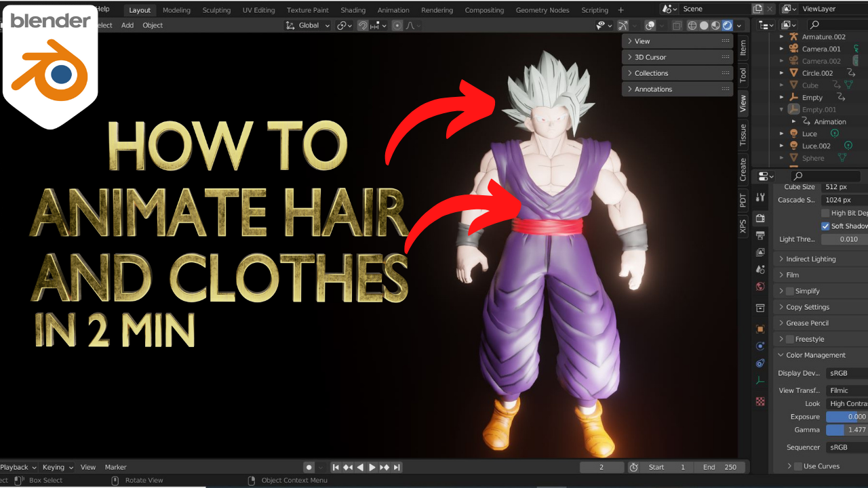Add a new workspace with plus icon
Screen dimensions: 868x488
(620, 10)
